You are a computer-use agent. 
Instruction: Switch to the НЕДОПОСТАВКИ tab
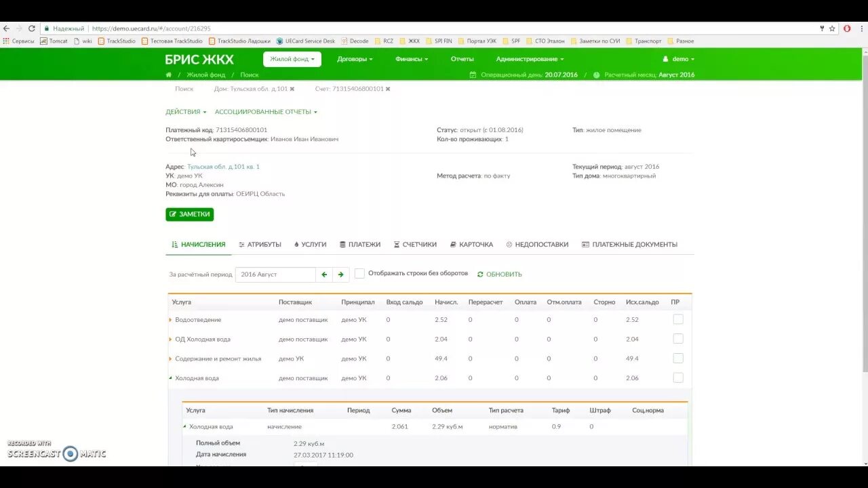tap(537, 245)
